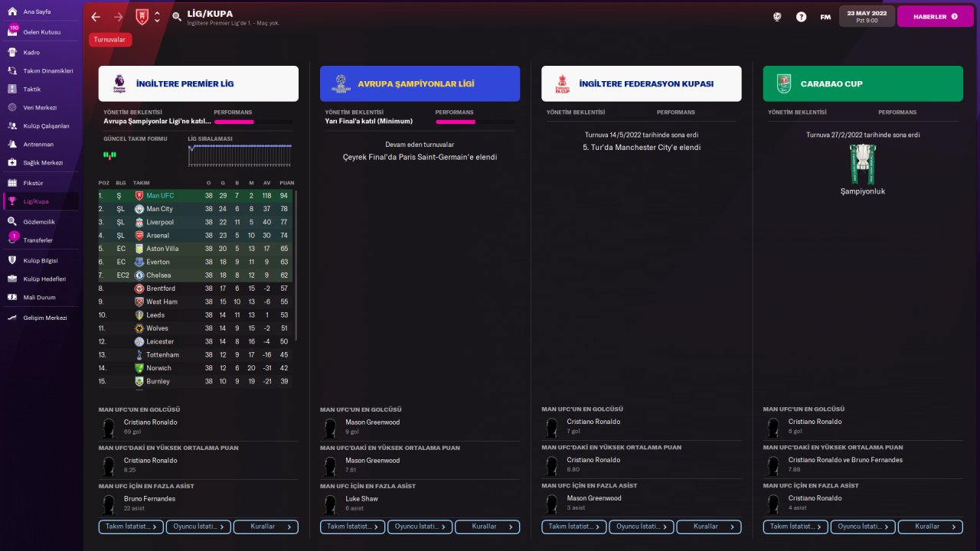
Task: Open Mali Durum finances page
Action: click(39, 297)
